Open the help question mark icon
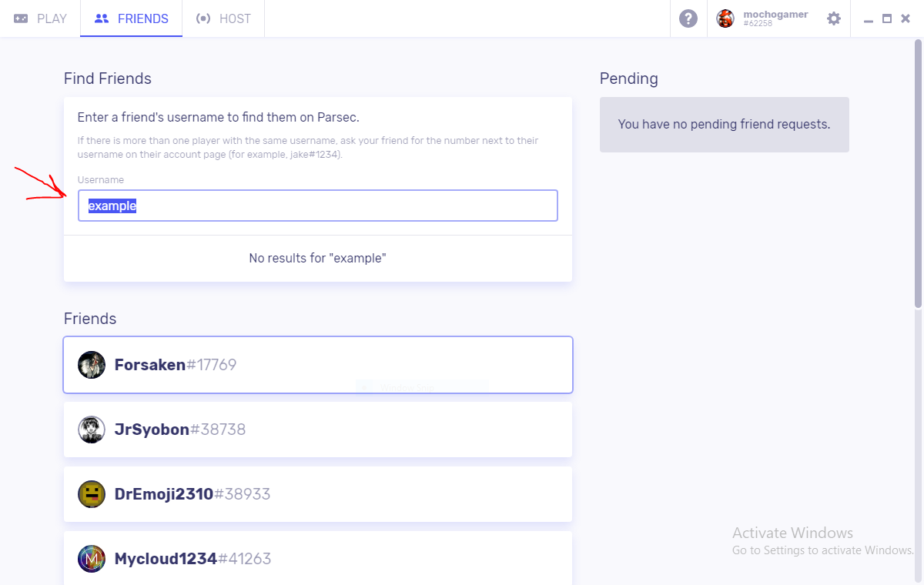Image resolution: width=924 pixels, height=585 pixels. tap(688, 18)
